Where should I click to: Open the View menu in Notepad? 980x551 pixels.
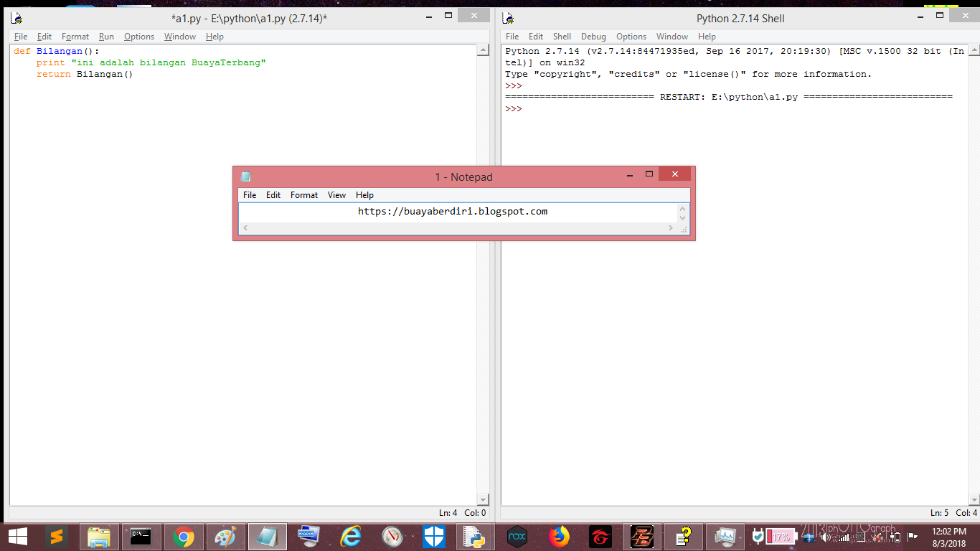336,194
